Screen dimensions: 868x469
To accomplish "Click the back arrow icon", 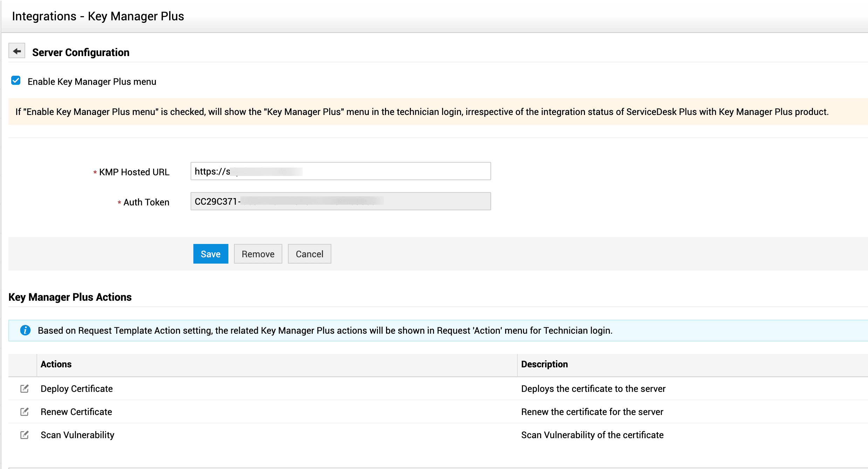I will click(17, 51).
